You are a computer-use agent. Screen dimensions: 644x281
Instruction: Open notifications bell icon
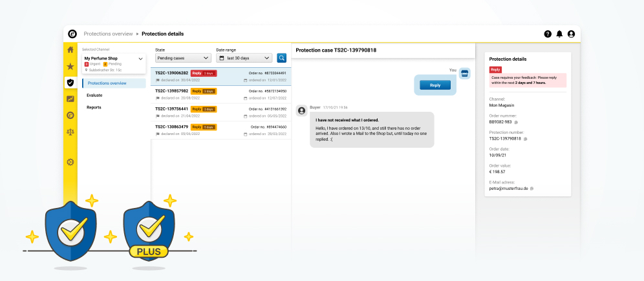pyautogui.click(x=559, y=34)
